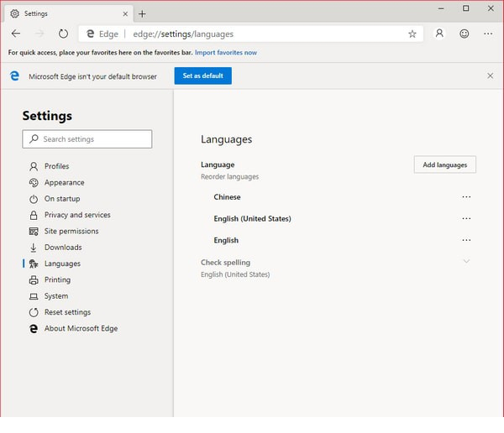Open more options for Chinese
Screen dimensions: 504x433
466,197
